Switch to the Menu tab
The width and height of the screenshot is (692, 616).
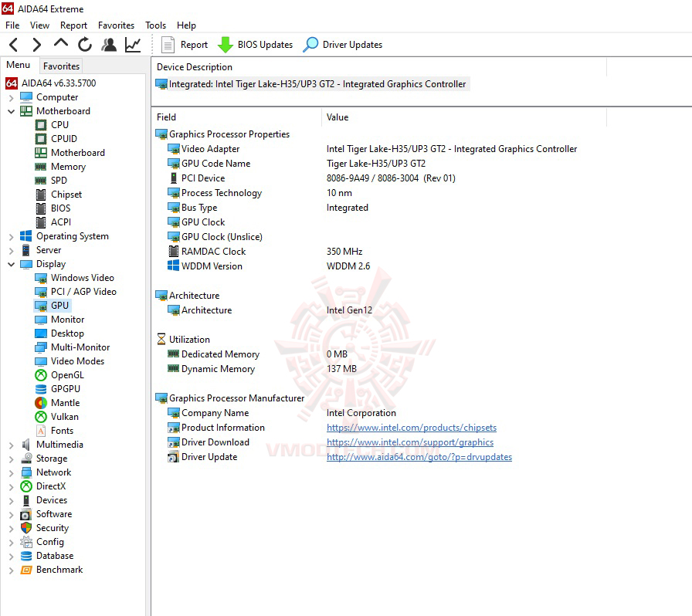coord(19,65)
